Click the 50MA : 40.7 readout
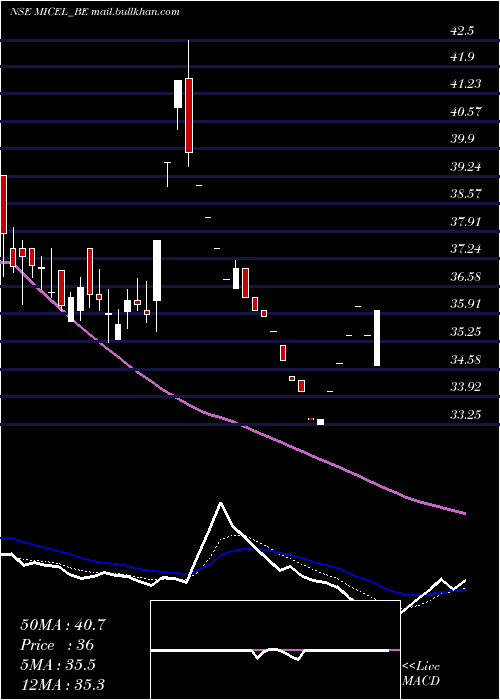This screenshot has width=500, height=700. pyautogui.click(x=63, y=625)
